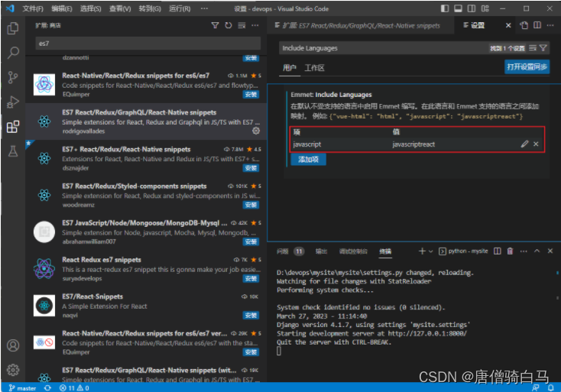Viewport: 561px width, 392px height.
Task: Open the 编辑(E) menu
Action: 62,8
